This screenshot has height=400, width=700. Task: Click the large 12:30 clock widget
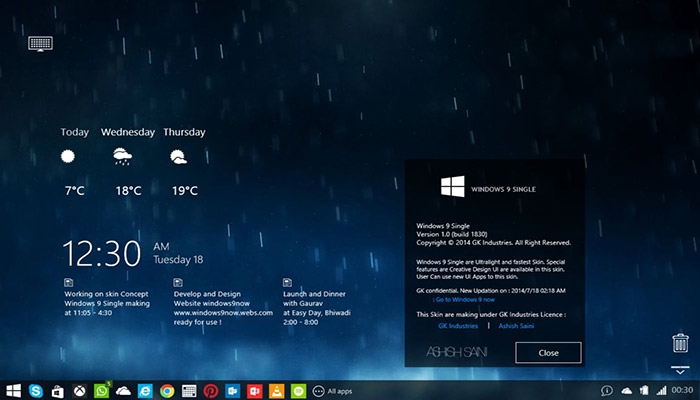(x=102, y=254)
